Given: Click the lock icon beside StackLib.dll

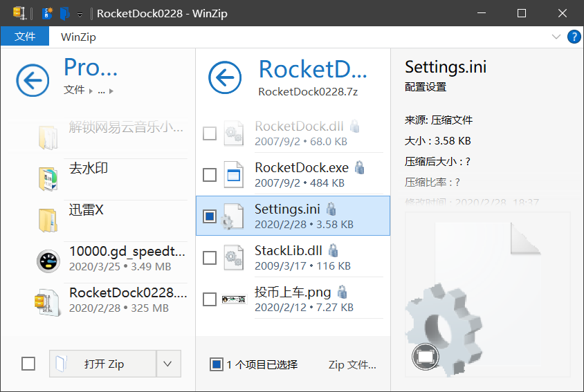Looking at the screenshot, I should coord(333,250).
